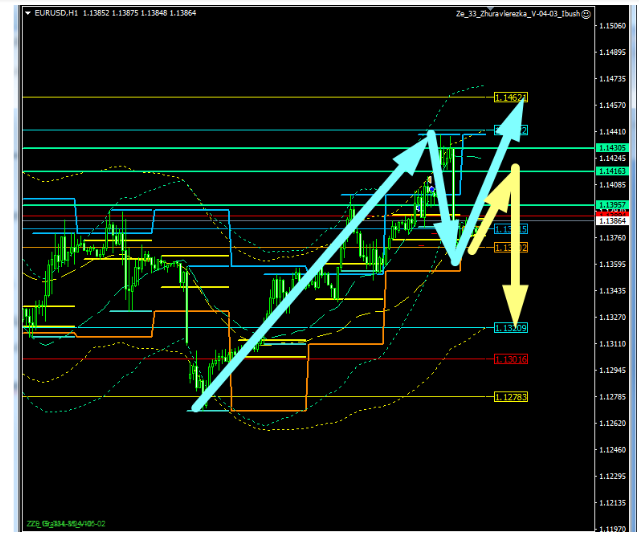Image resolution: width=639 pixels, height=534 pixels.
Task: Click the 1.14570 price scale value
Action: (613, 105)
